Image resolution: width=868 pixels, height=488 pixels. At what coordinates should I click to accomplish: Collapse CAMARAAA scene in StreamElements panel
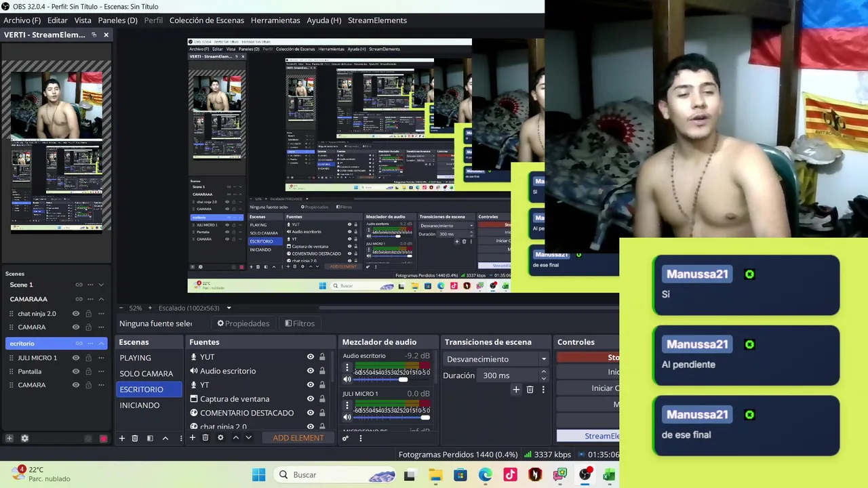coord(101,299)
